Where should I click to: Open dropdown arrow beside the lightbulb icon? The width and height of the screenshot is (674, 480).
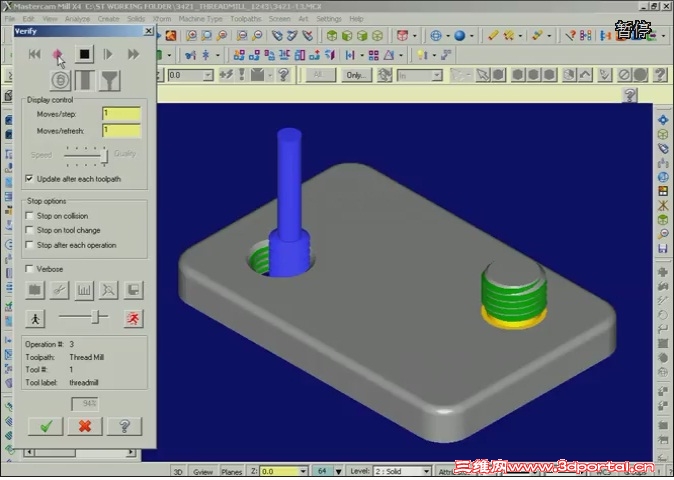pyautogui.click(x=434, y=55)
